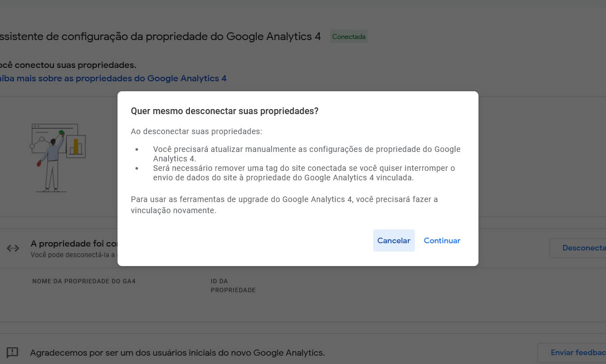Image resolution: width=606 pixels, height=364 pixels.
Task: Open the GA4 properties learn more link
Action: pyautogui.click(x=113, y=78)
